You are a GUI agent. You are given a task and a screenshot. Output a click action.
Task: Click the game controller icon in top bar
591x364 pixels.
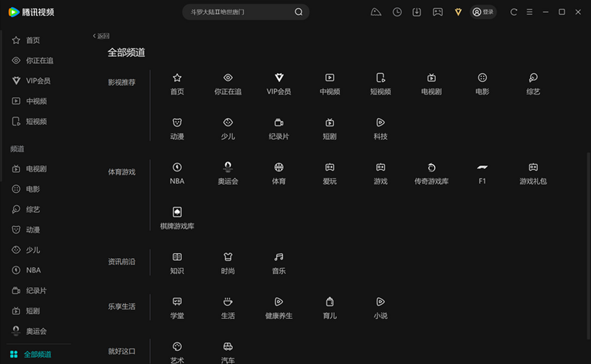[x=437, y=12]
